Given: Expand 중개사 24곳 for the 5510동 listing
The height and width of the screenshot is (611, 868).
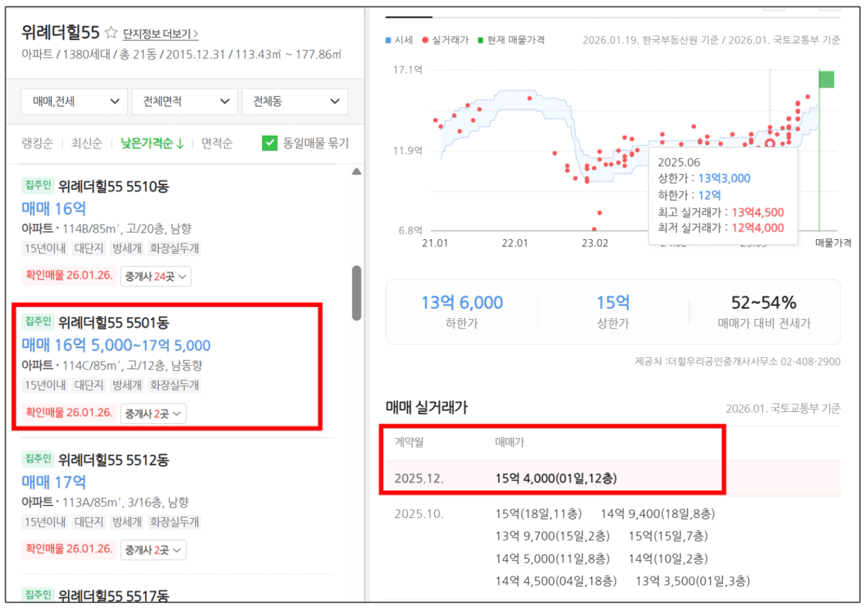Looking at the screenshot, I should 156,276.
